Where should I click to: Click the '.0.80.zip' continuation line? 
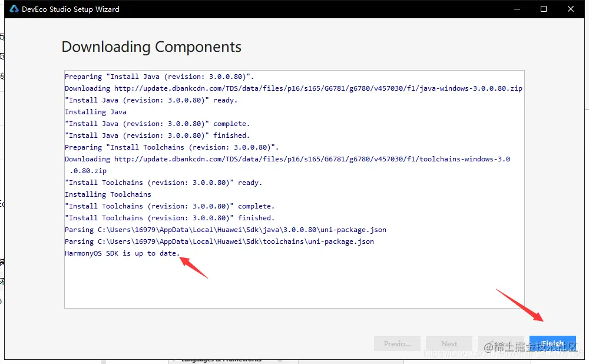click(x=88, y=171)
